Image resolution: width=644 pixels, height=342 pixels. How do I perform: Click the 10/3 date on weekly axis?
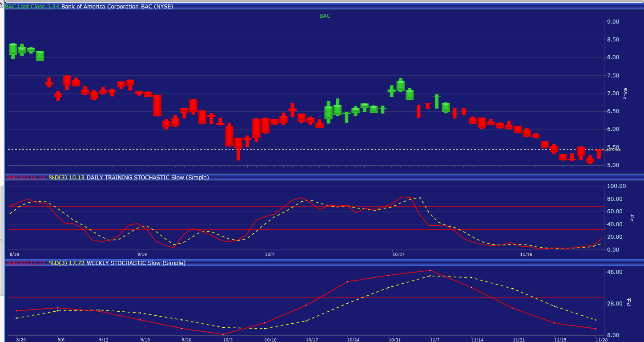228,340
